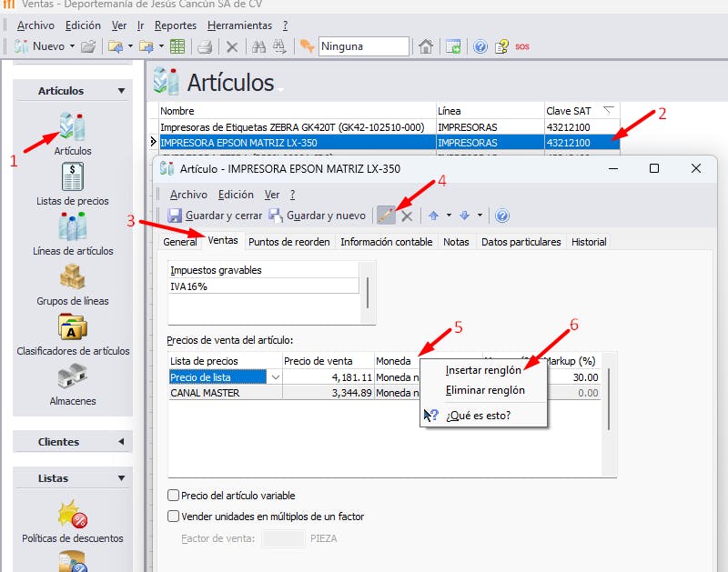
Task: Open the Herramientas menu
Action: pyautogui.click(x=239, y=25)
